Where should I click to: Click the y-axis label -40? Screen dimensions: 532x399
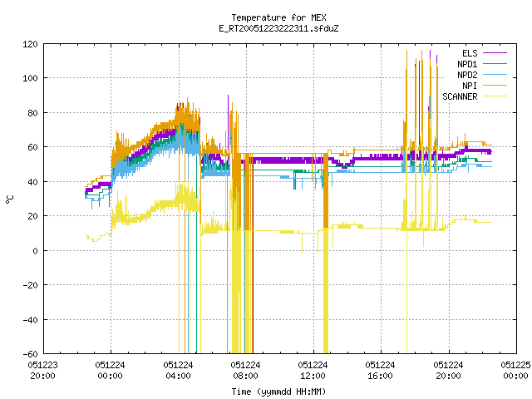coord(30,320)
